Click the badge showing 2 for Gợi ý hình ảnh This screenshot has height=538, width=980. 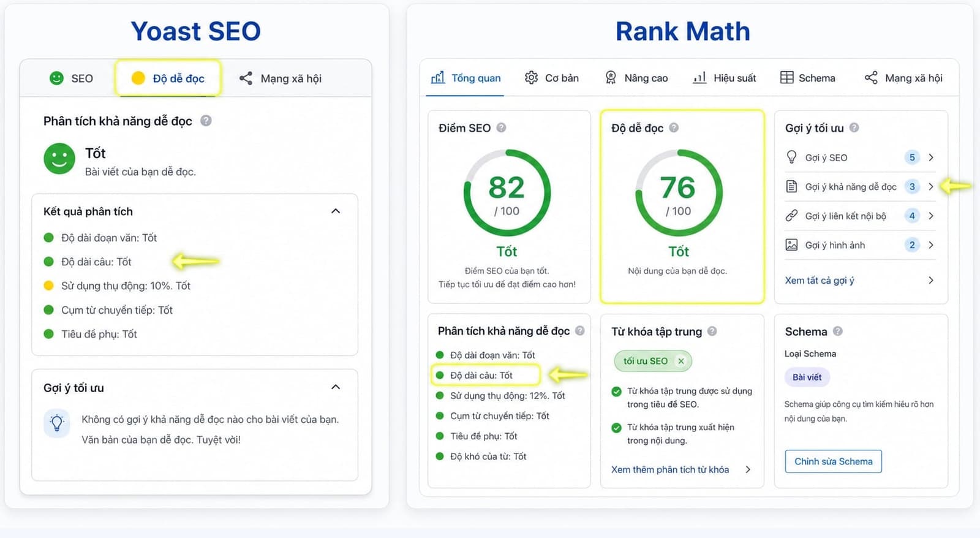[912, 245]
